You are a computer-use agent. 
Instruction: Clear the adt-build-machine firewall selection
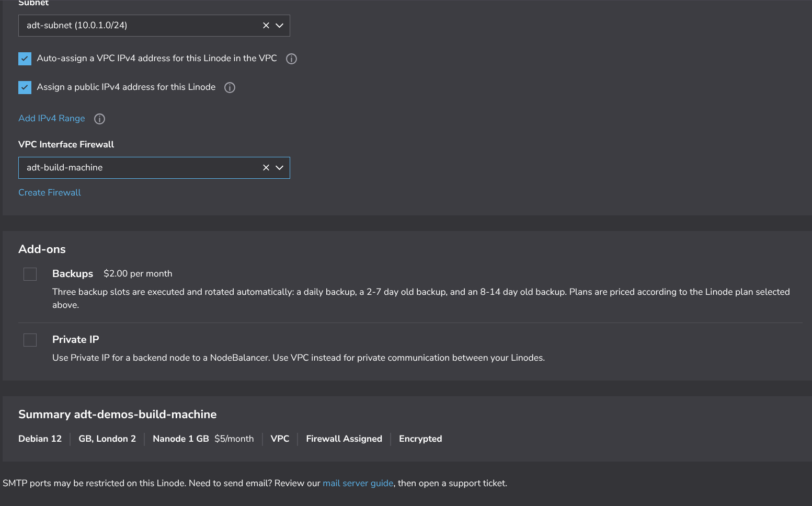pyautogui.click(x=266, y=168)
